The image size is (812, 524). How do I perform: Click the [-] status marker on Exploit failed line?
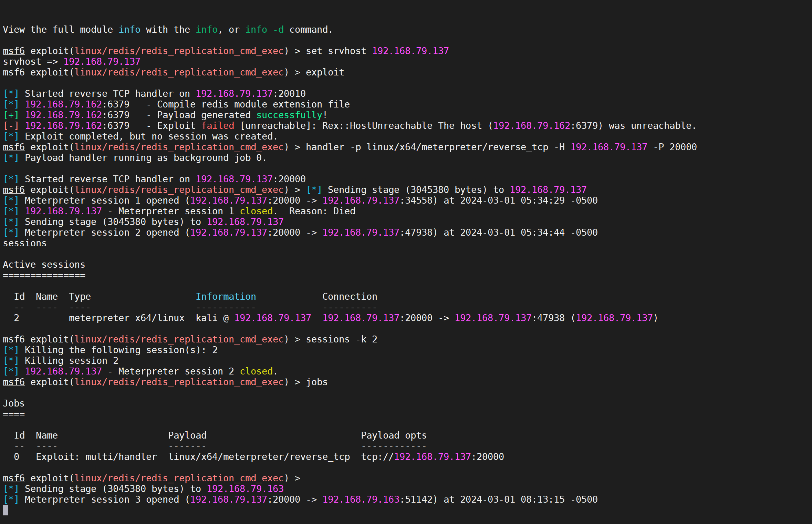11,126
